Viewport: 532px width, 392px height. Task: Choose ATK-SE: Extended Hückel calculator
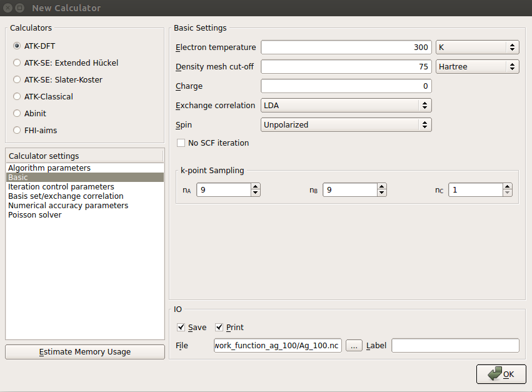(17, 63)
